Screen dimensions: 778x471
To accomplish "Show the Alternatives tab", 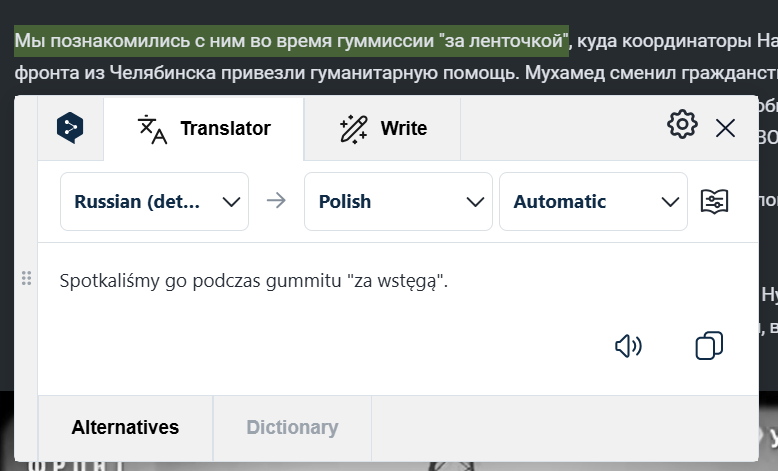I will tap(125, 427).
